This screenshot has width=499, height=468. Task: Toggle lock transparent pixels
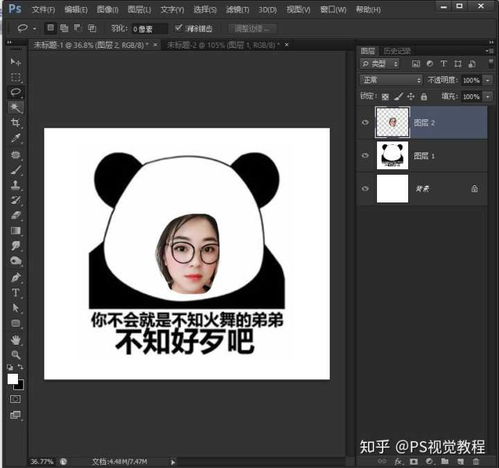tap(385, 97)
